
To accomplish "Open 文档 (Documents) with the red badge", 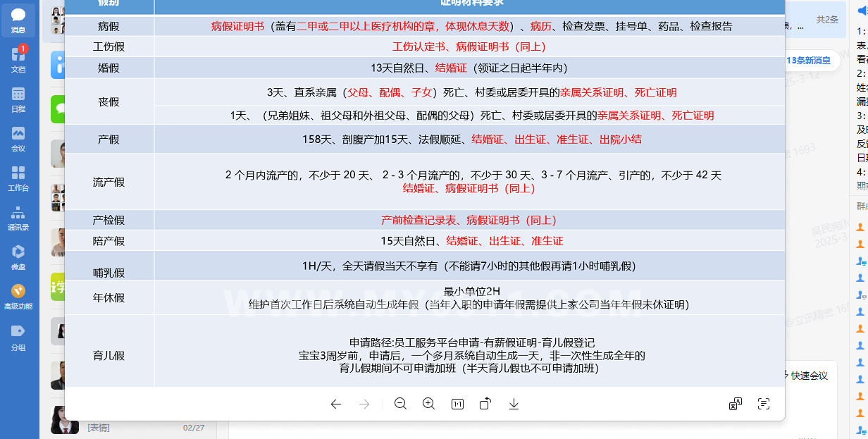I will coord(18,59).
